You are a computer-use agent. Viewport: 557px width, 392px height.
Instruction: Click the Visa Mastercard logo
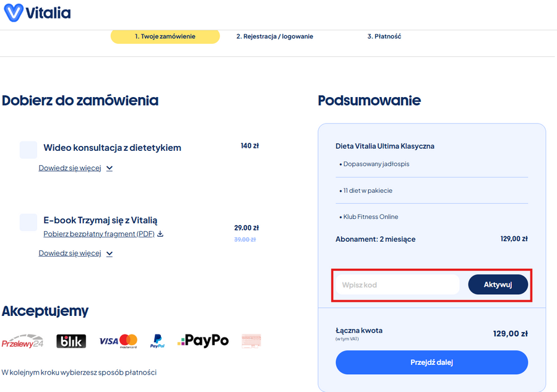tap(118, 341)
